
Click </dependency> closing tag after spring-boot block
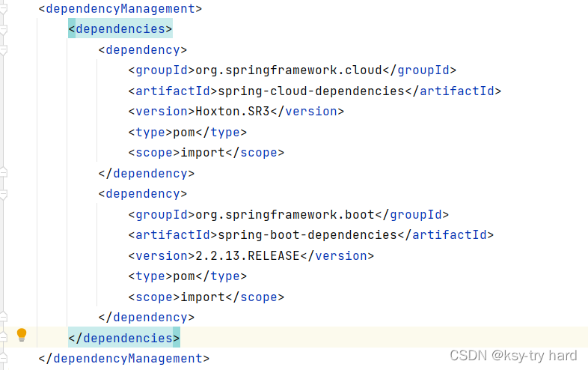[x=146, y=317]
